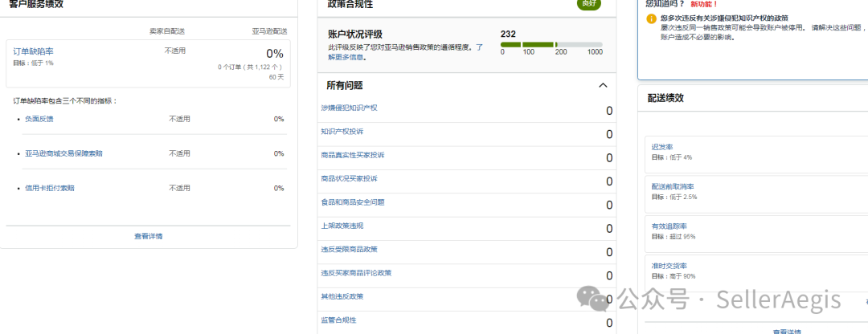Open the 违反受限商品政策 issue
This screenshot has height=334, width=868.
tap(349, 250)
